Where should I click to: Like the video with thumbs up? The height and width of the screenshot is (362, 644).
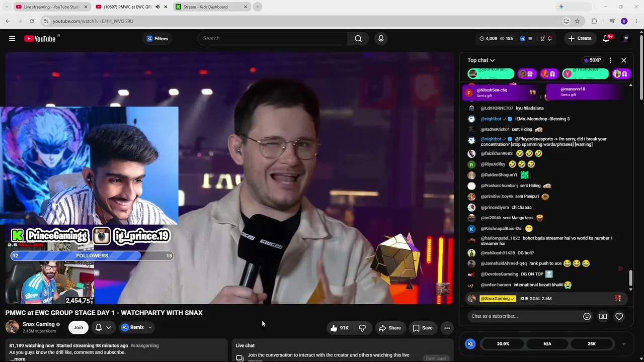pos(339,328)
